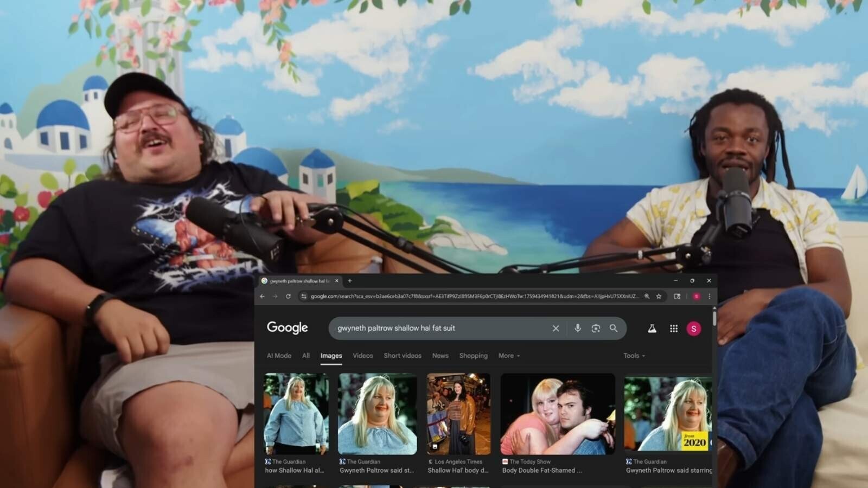868x488 pixels.
Task: Open a new browser tab
Action: 350,281
